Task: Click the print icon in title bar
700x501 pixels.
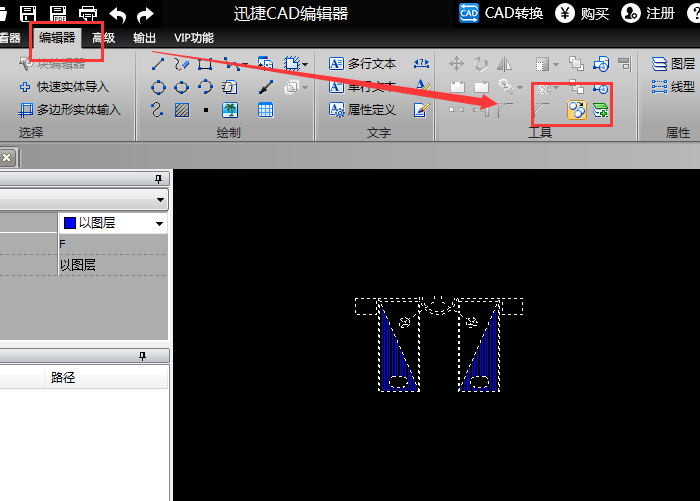Action: [88, 13]
